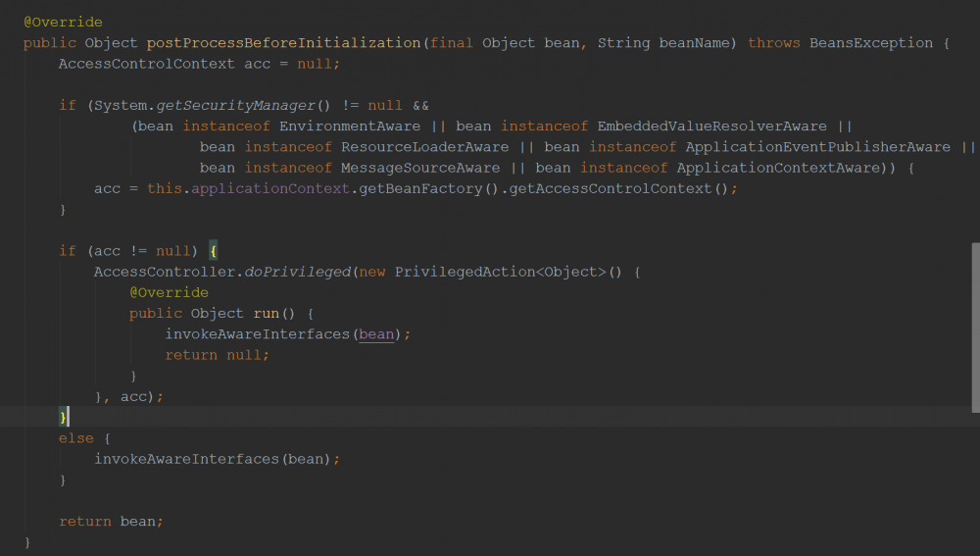Click the BeansException type in the method signature
The width and height of the screenshot is (980, 556).
[870, 43]
